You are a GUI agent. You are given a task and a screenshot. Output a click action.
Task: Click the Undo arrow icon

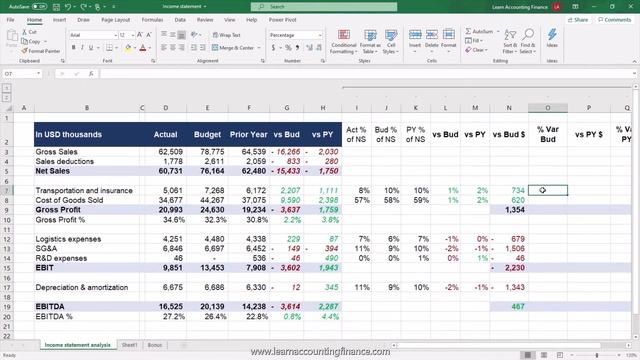[x=68, y=7]
